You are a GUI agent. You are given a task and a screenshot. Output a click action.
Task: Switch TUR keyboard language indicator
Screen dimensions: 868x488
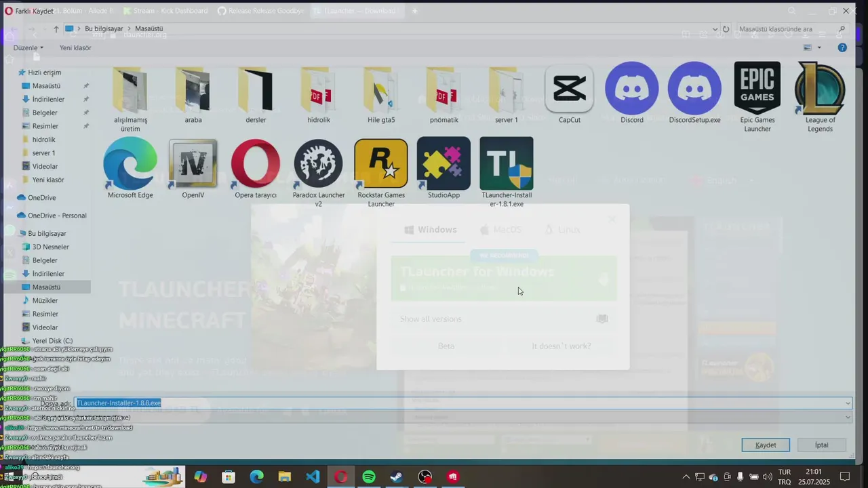click(785, 477)
